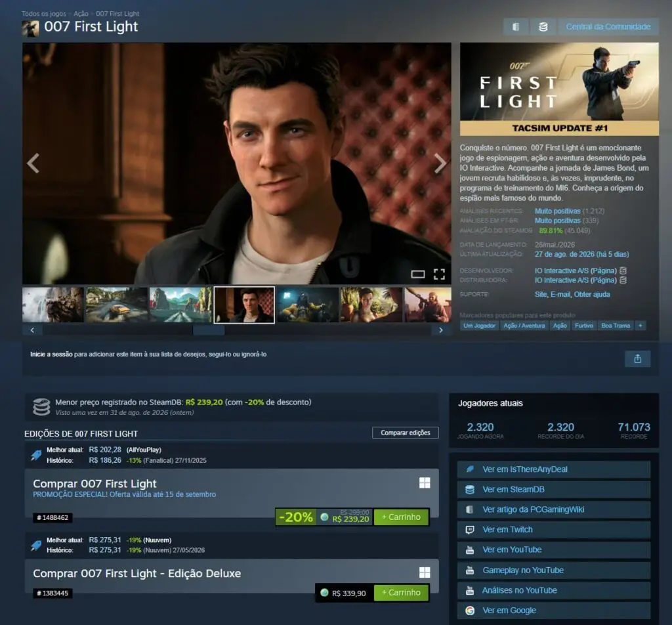Click IsThereAnyDeal tag icon above Deluxe edition
Screen dimensions: 672x625
(x=36, y=546)
